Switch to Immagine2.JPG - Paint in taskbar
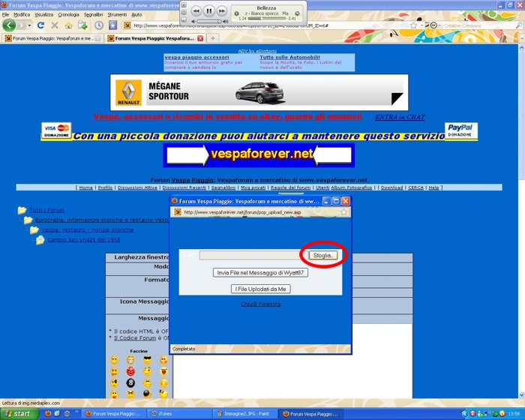Viewport: 525px width, 420px height. [246, 414]
